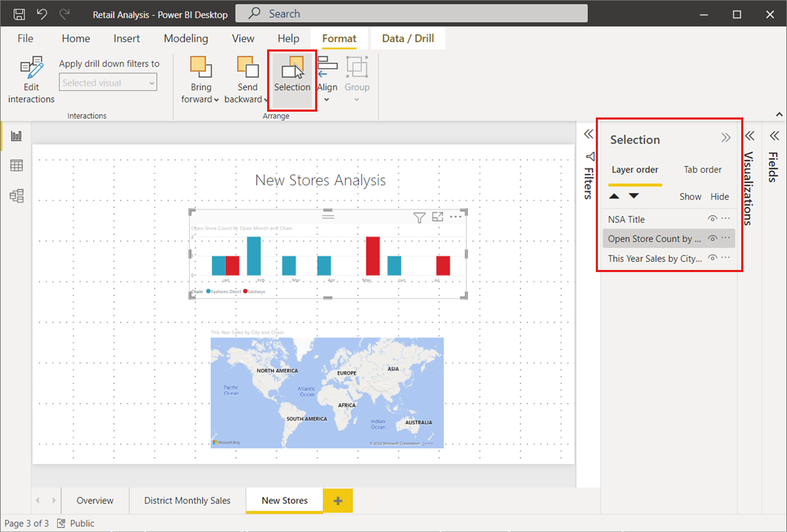787x532 pixels.
Task: Click the Bring forward icon
Action: [201, 67]
